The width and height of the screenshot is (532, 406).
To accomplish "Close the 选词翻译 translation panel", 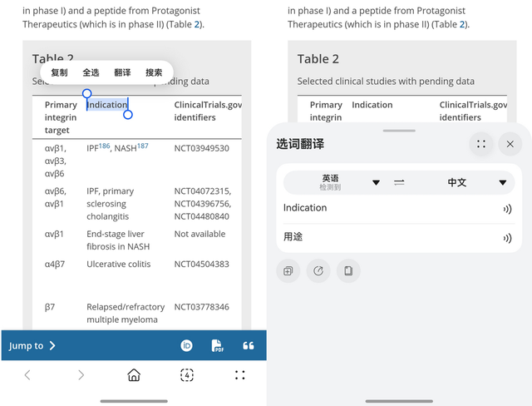I will 510,144.
